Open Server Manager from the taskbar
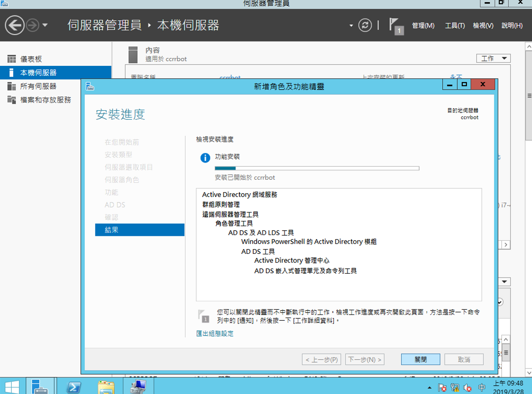The width and height of the screenshot is (532, 394). click(40, 387)
